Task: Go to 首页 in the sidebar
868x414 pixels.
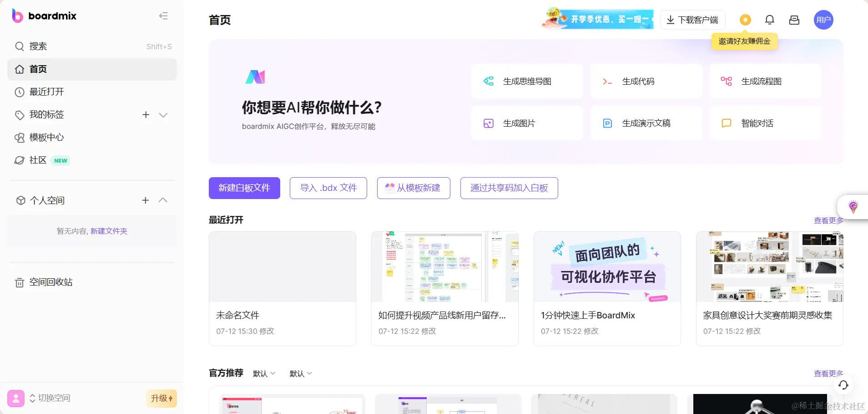Action: coord(92,69)
